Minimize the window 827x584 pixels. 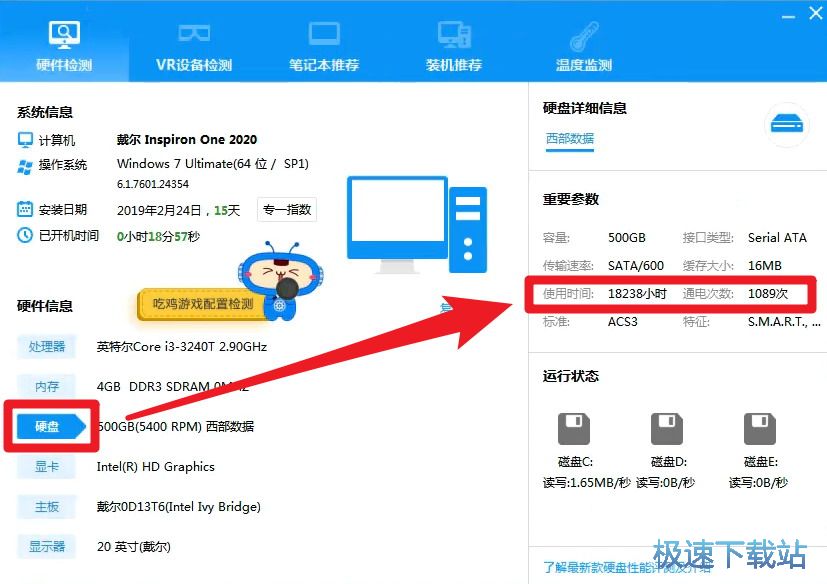click(788, 16)
